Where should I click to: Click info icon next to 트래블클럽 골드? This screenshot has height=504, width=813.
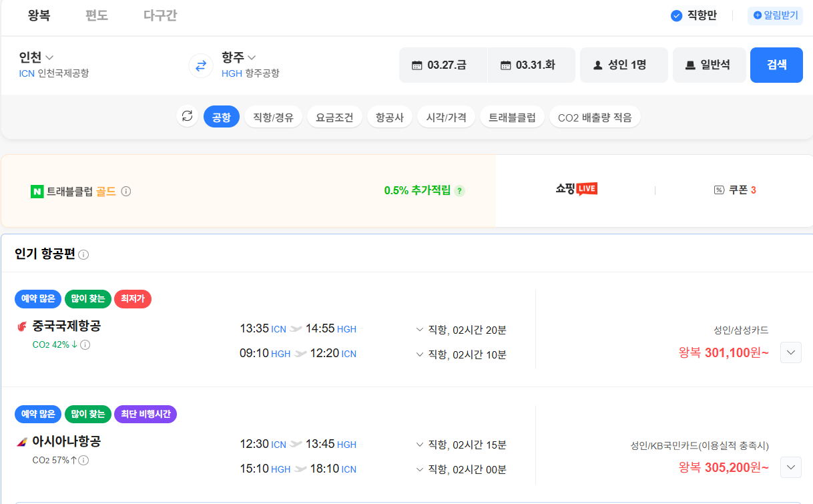tap(126, 192)
